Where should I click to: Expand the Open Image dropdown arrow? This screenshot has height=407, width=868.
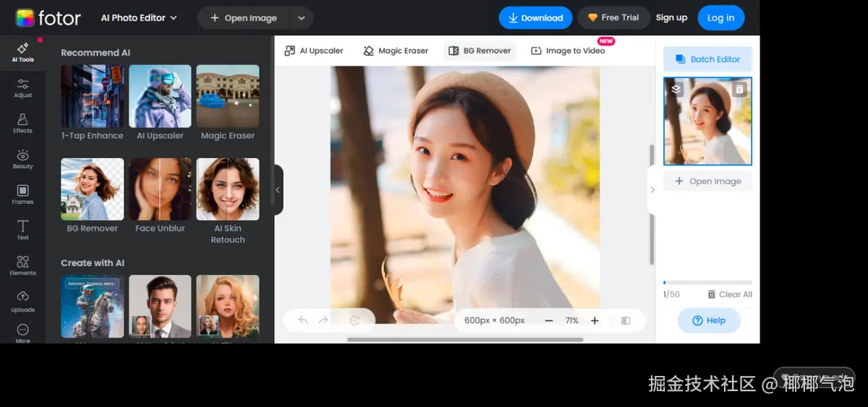(x=302, y=18)
